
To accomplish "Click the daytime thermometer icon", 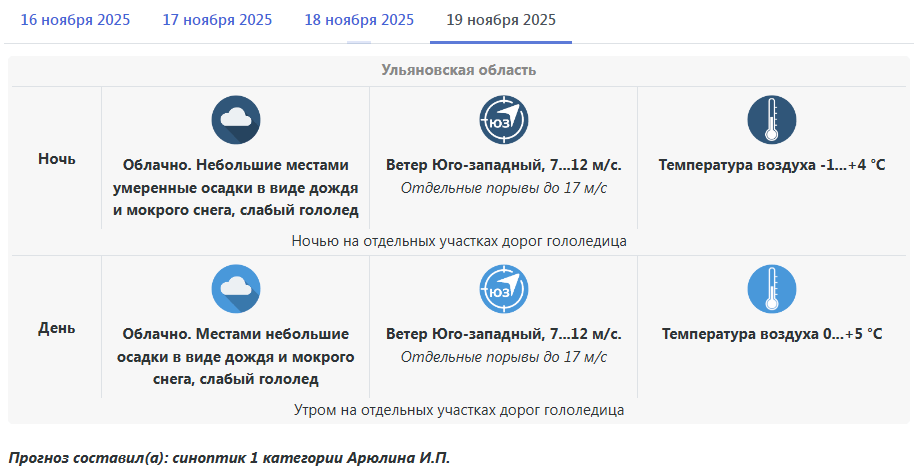I will coord(771,289).
